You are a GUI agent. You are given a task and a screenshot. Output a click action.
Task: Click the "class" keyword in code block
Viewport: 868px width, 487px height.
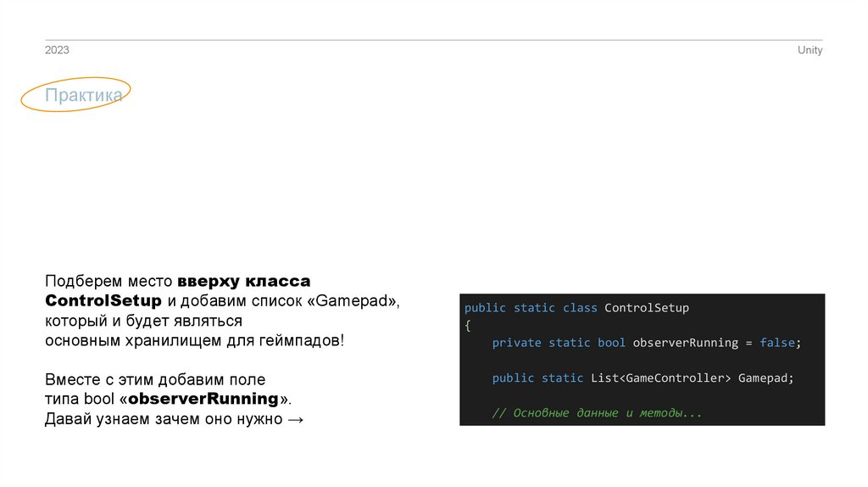tap(580, 308)
